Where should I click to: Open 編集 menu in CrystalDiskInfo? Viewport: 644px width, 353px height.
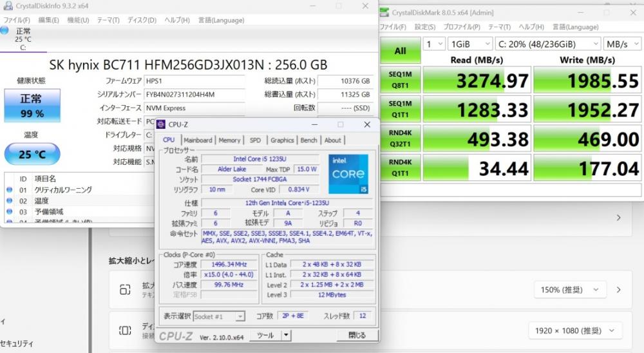(48, 20)
